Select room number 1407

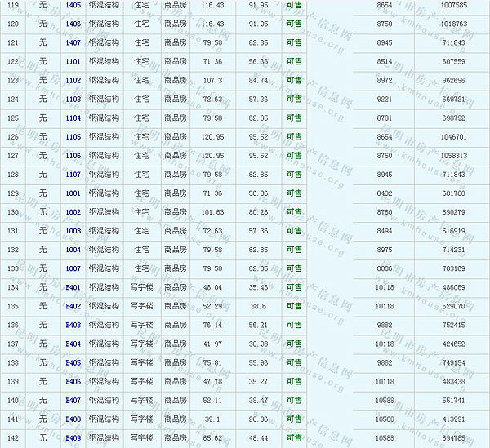click(x=73, y=43)
